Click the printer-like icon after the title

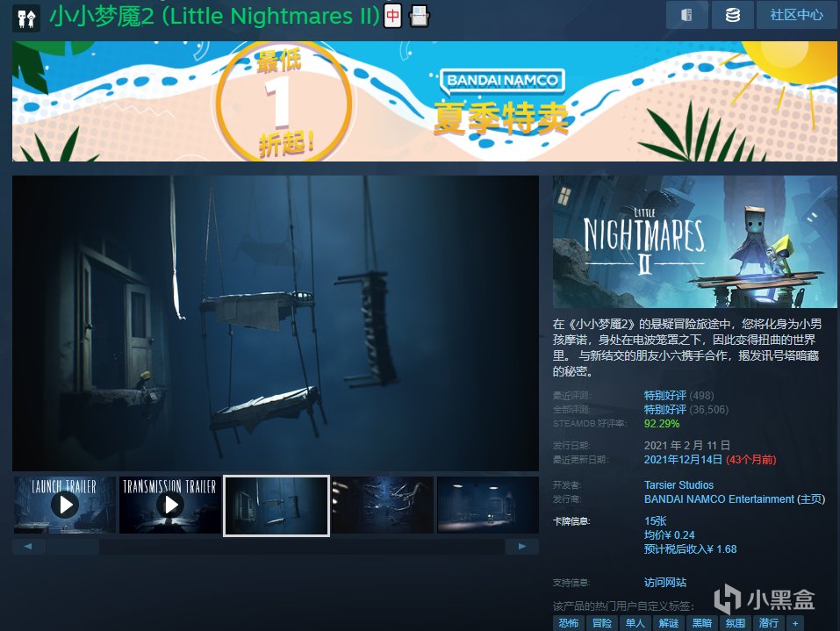pos(419,16)
